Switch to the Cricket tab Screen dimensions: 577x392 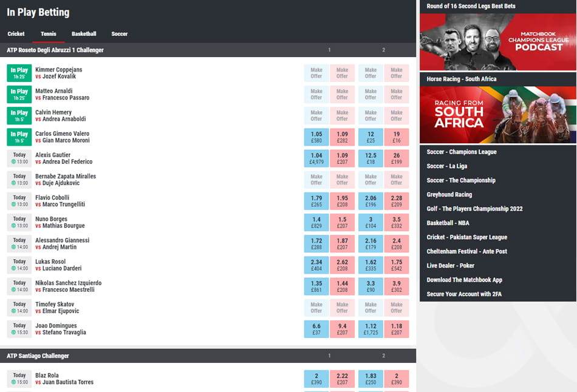(16, 34)
